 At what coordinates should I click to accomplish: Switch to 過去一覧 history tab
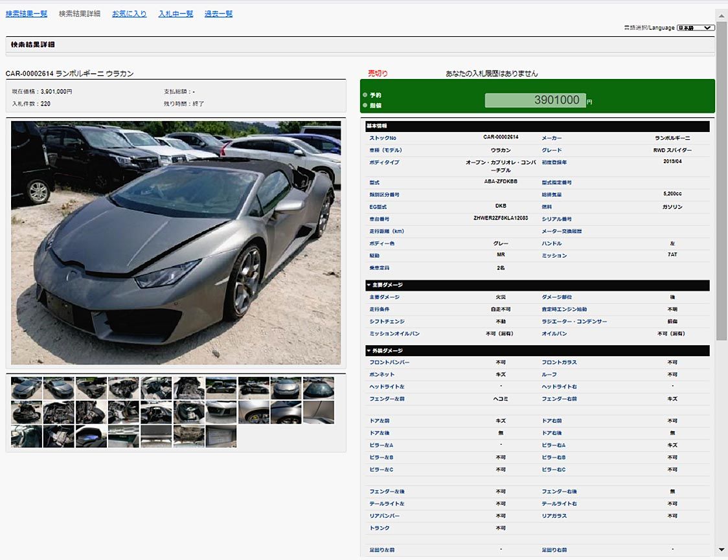218,14
